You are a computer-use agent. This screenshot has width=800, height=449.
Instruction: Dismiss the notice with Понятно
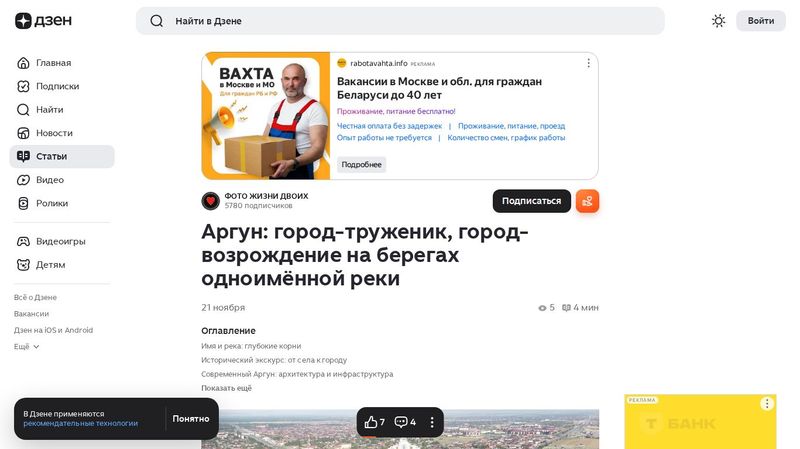(x=191, y=419)
